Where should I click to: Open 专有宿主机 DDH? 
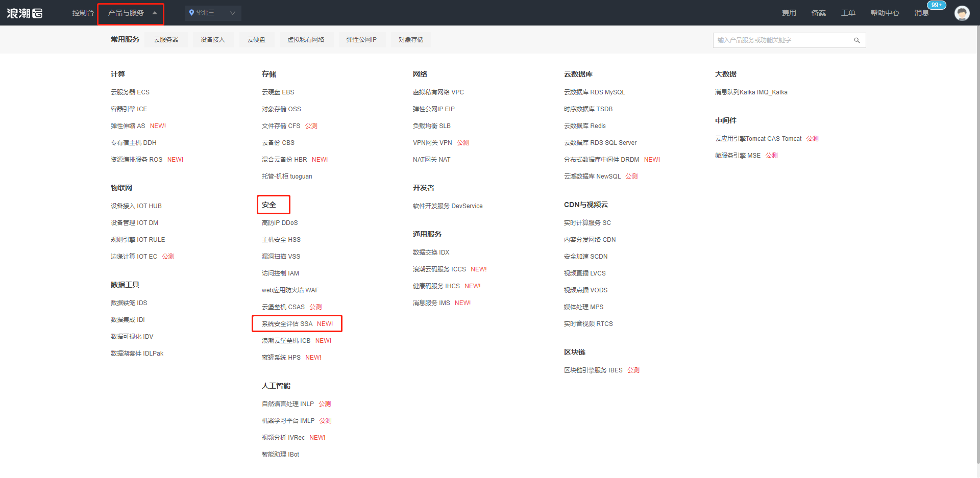coord(134,143)
